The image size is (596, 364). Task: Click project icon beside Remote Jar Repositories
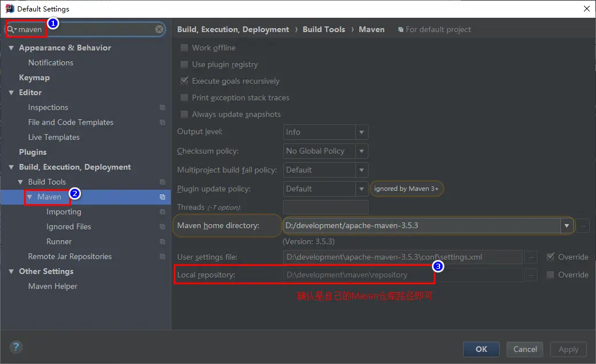[x=162, y=257]
